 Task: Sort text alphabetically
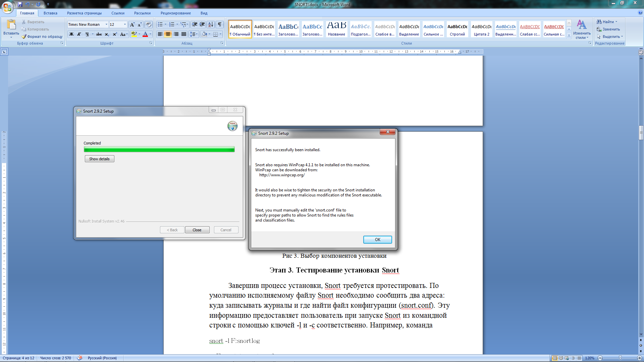coord(211,24)
